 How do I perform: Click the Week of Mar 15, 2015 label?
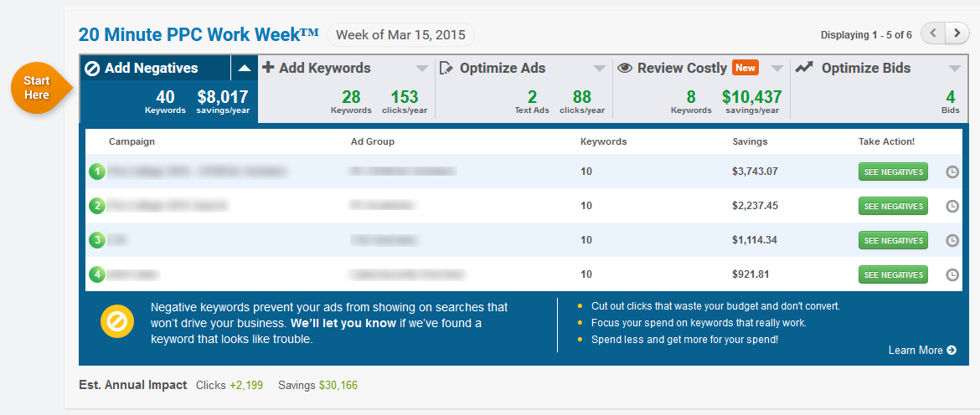tap(400, 34)
